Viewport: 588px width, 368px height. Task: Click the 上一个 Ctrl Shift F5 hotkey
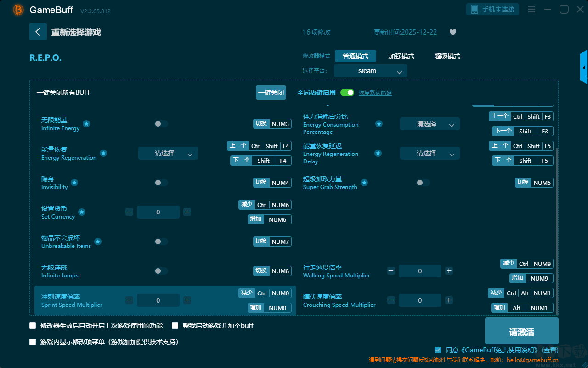coord(521,146)
